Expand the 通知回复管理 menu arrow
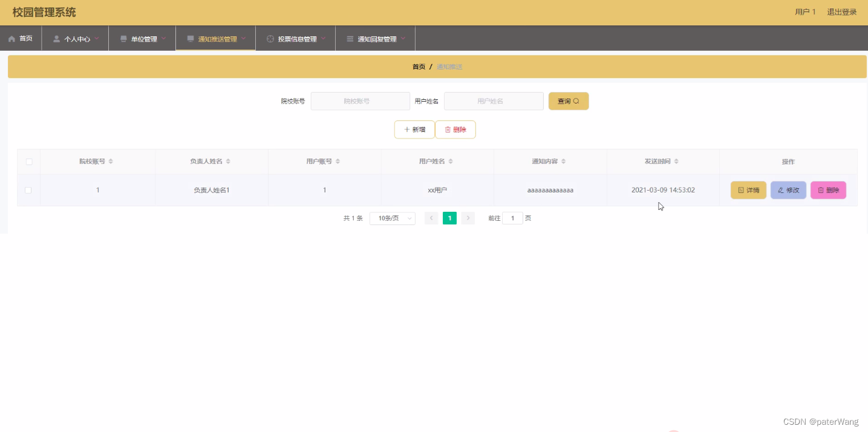 (x=403, y=38)
